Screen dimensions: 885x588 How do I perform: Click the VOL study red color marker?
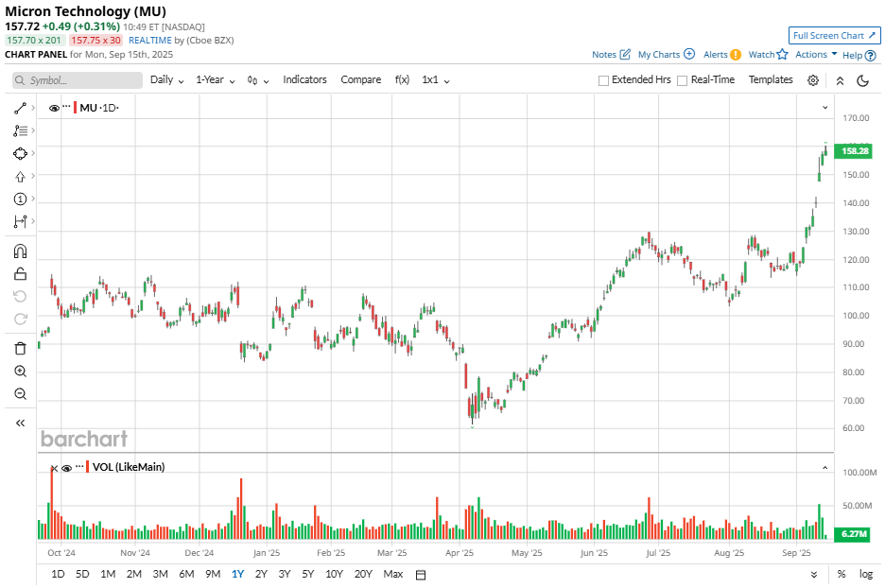[x=88, y=467]
